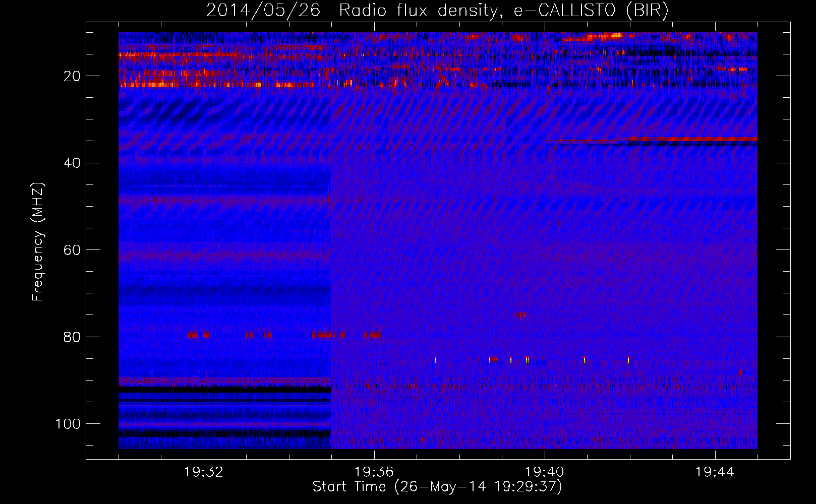Viewport: 816px width, 504px height.
Task: Click the time tick label '19:32'
Action: coord(204,472)
